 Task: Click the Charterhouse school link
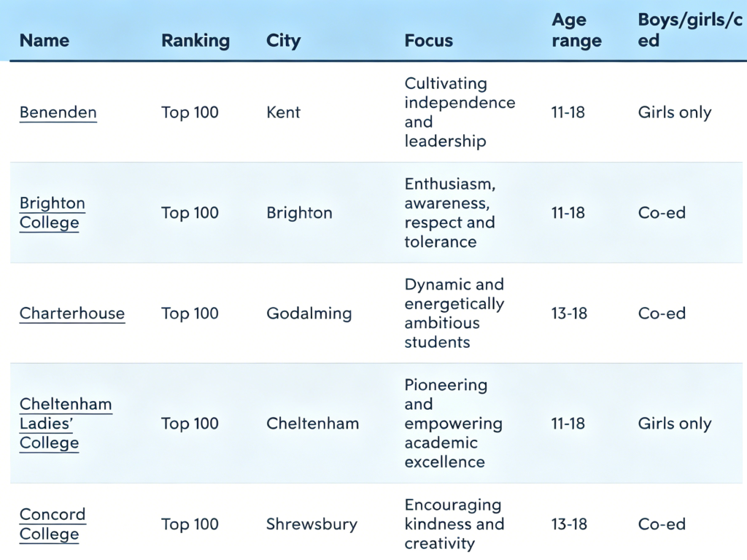point(72,314)
